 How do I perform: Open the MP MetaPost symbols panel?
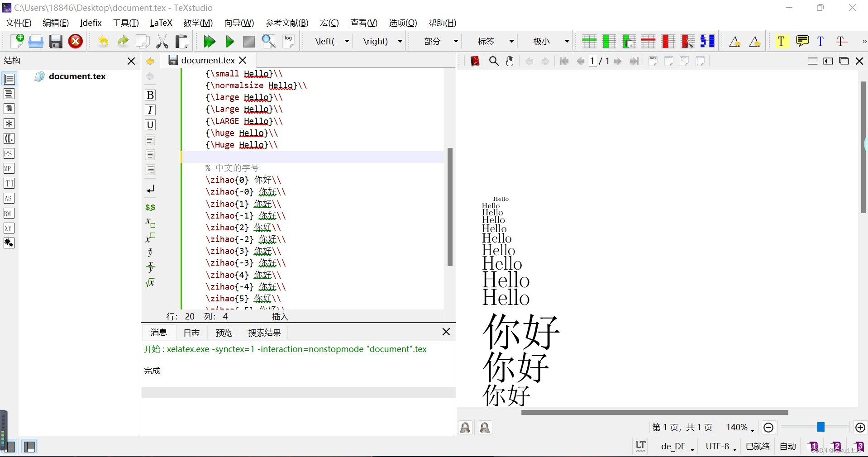[x=9, y=168]
